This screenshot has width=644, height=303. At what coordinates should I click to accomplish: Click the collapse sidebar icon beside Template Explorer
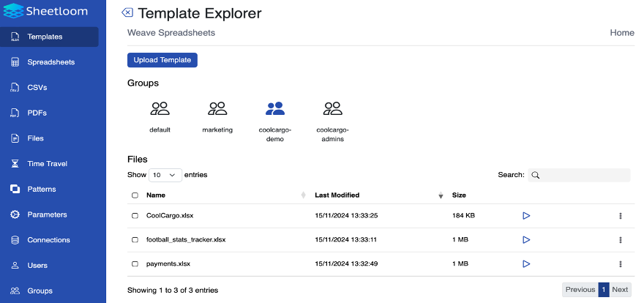(127, 13)
